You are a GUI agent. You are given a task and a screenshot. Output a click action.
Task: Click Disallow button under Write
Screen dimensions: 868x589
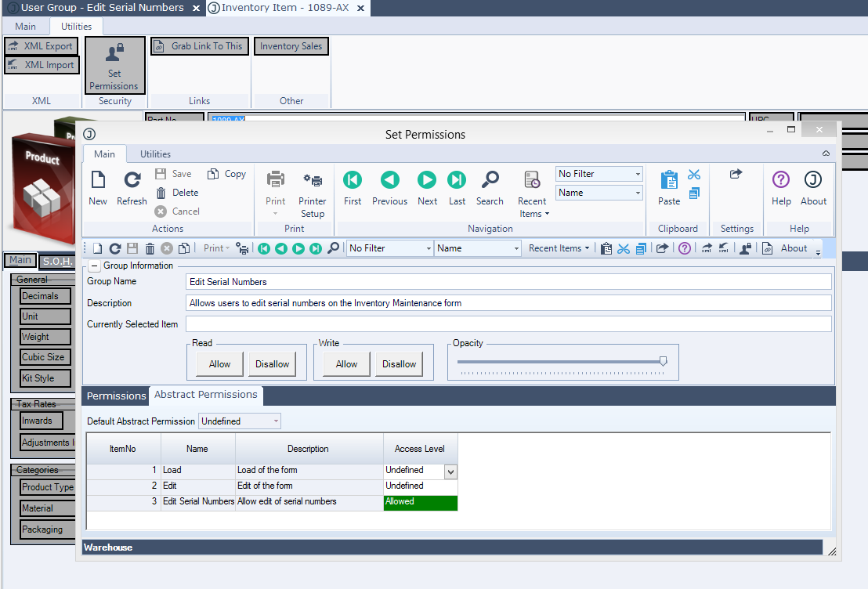(399, 364)
